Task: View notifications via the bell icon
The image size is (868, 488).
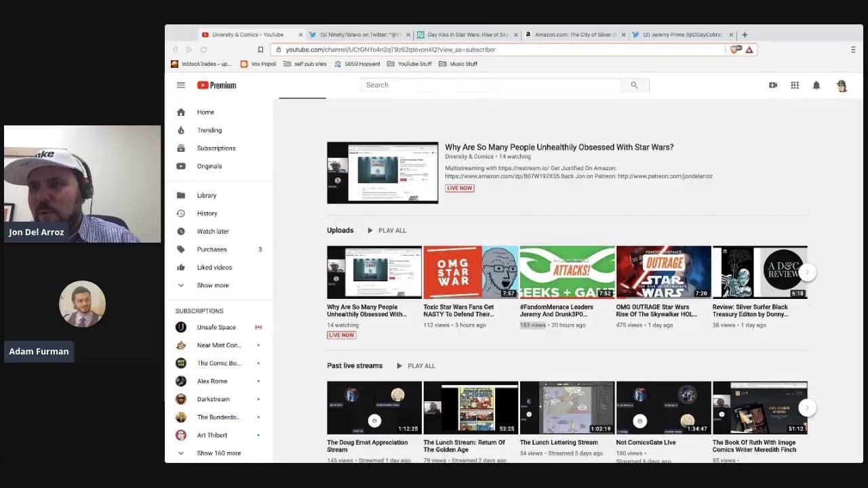Action: (x=816, y=85)
